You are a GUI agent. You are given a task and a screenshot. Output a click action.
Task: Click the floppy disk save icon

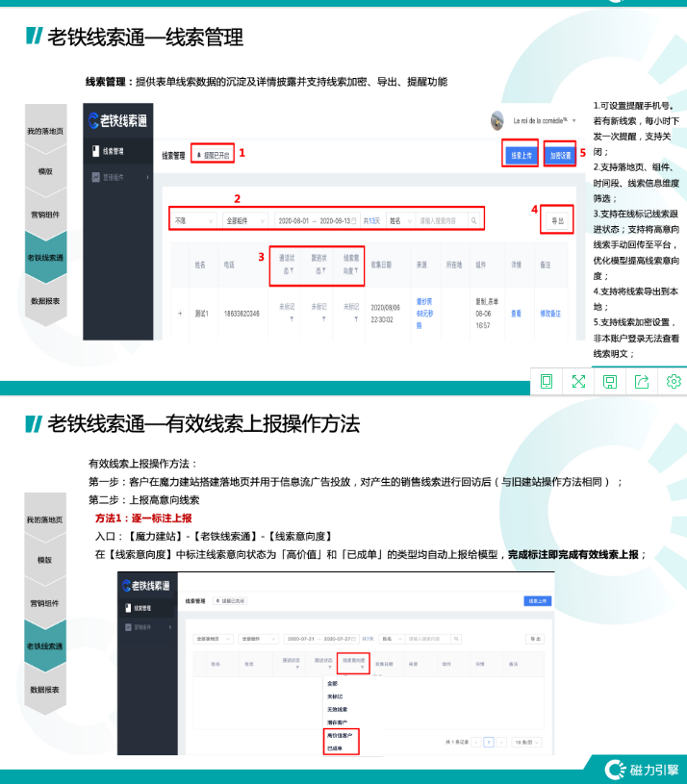pyautogui.click(x=610, y=382)
